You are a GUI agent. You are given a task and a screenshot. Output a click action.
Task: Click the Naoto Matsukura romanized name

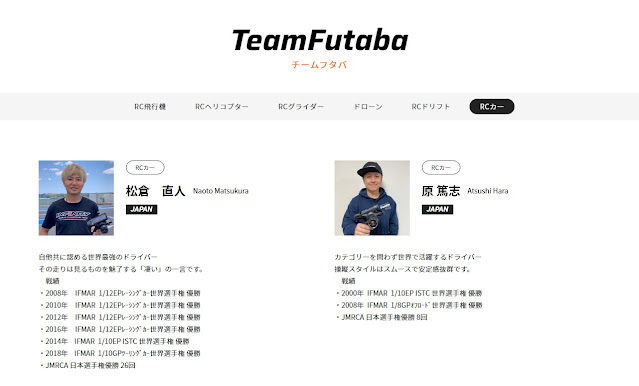click(220, 191)
